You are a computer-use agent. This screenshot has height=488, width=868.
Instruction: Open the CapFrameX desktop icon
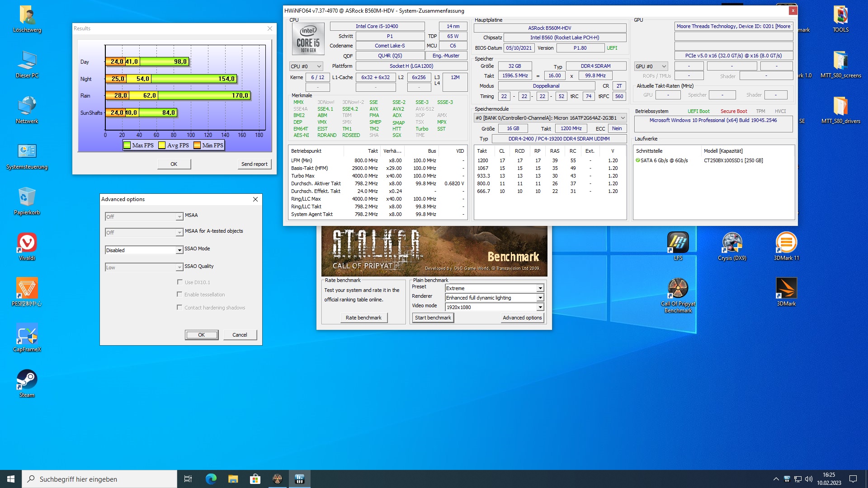27,335
